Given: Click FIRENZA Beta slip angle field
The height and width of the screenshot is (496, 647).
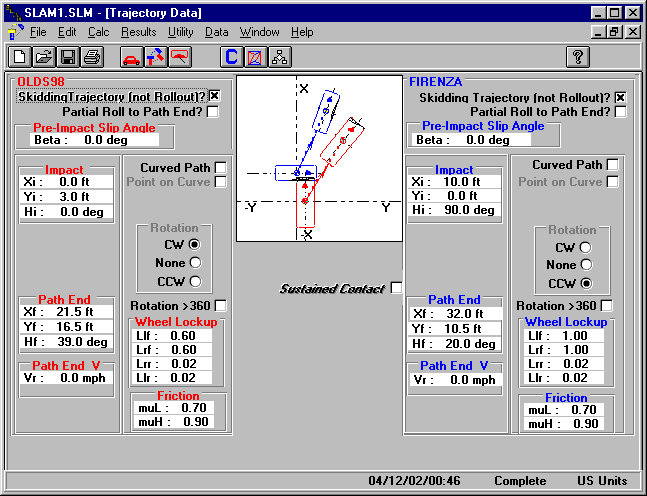Looking at the screenshot, I should (472, 140).
